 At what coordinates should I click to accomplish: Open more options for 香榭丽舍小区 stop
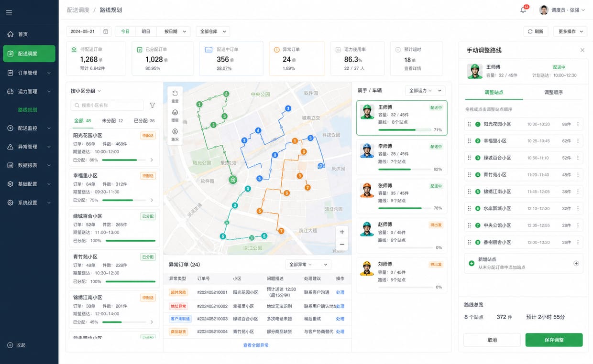pos(578,242)
